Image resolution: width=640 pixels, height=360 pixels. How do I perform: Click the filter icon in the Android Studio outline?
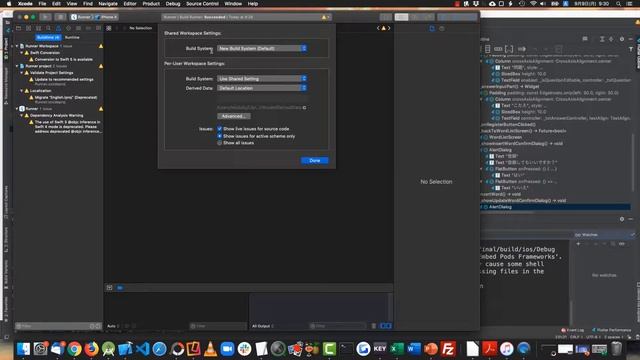pos(631,49)
